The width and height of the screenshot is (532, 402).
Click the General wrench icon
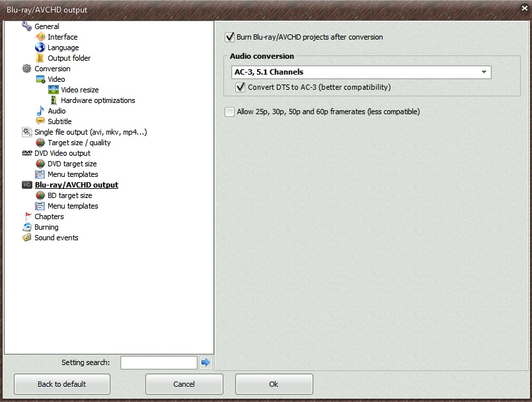coord(27,26)
